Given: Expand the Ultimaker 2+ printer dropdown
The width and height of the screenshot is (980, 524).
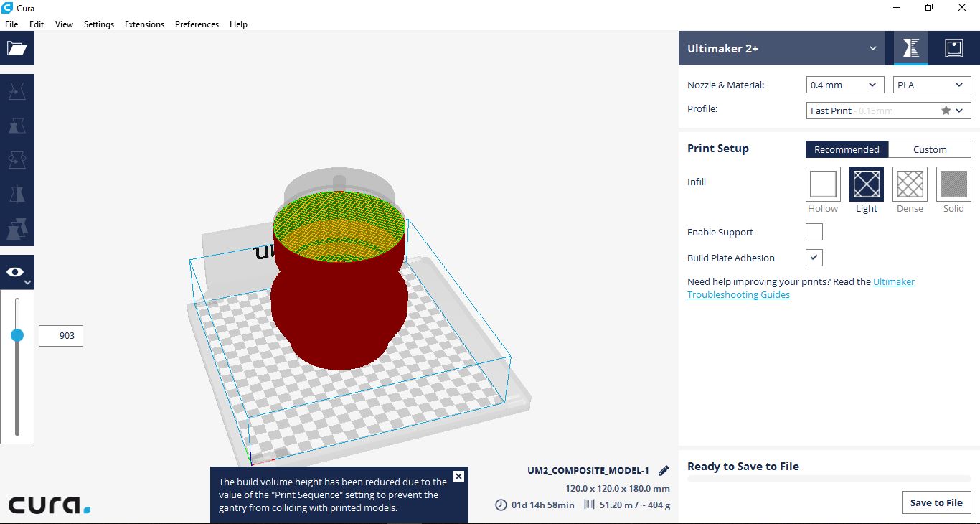Looking at the screenshot, I should tap(782, 48).
